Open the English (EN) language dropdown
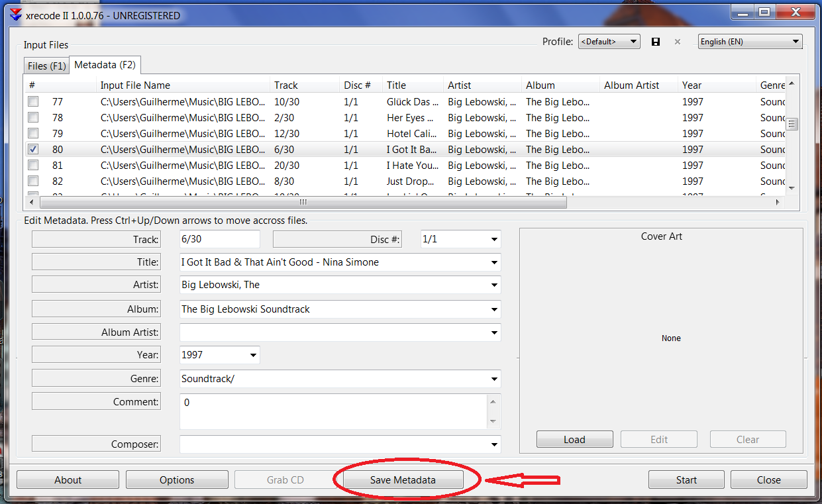Viewport: 822px width, 504px height. 750,42
